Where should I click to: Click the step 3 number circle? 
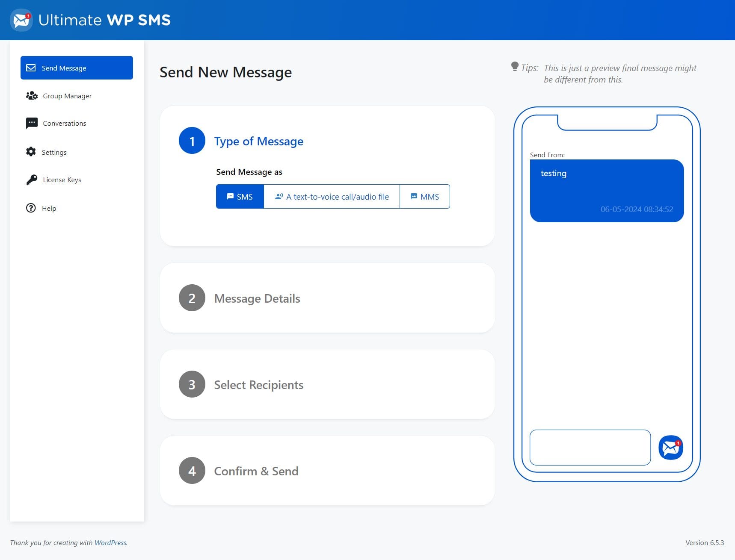click(x=192, y=384)
